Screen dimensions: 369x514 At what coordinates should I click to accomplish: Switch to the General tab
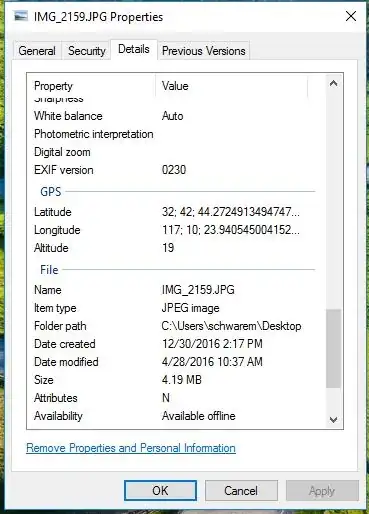(x=37, y=51)
